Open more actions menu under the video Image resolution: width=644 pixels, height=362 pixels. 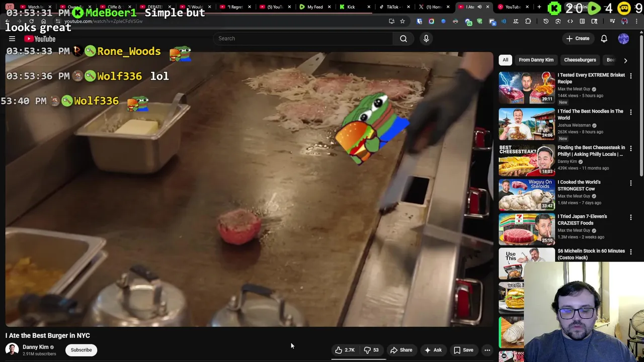(487, 350)
